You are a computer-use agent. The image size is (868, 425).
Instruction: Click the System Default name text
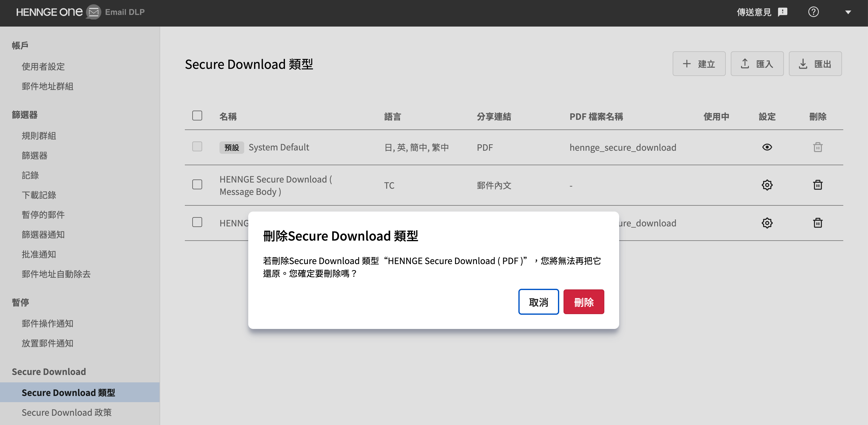click(x=279, y=147)
